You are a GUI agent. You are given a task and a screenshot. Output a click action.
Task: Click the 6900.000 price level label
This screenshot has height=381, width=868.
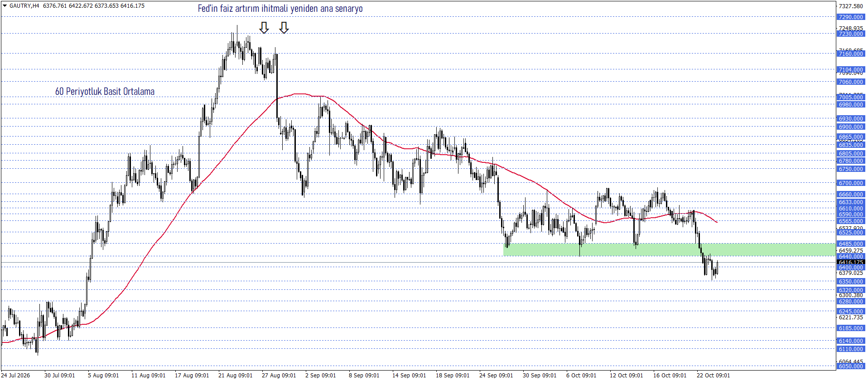tap(851, 127)
